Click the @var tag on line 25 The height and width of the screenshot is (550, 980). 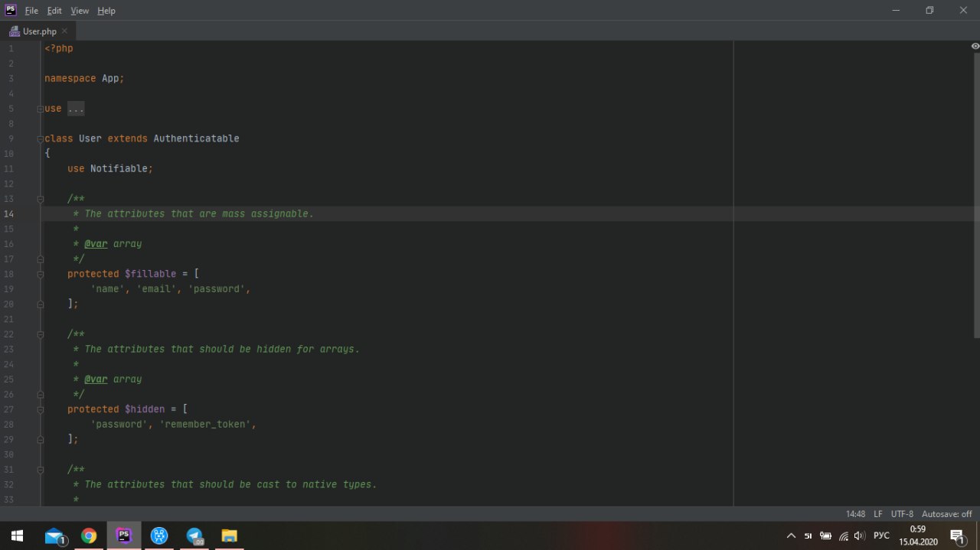click(96, 379)
